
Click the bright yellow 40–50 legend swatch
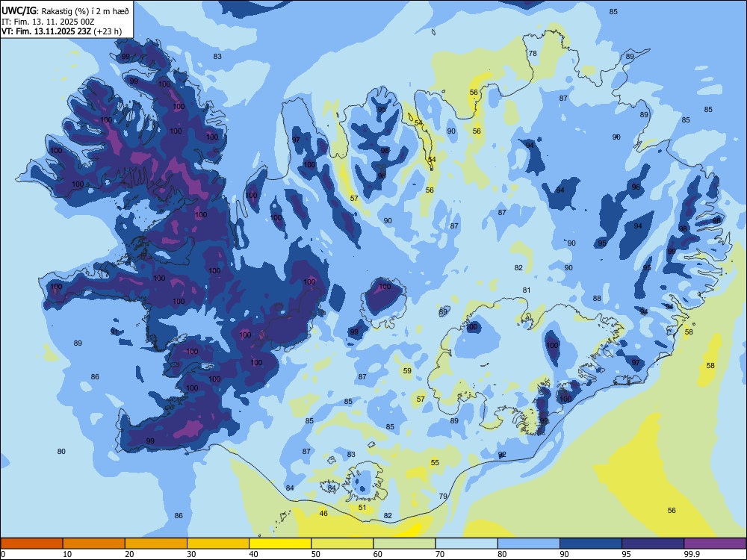(x=280, y=544)
